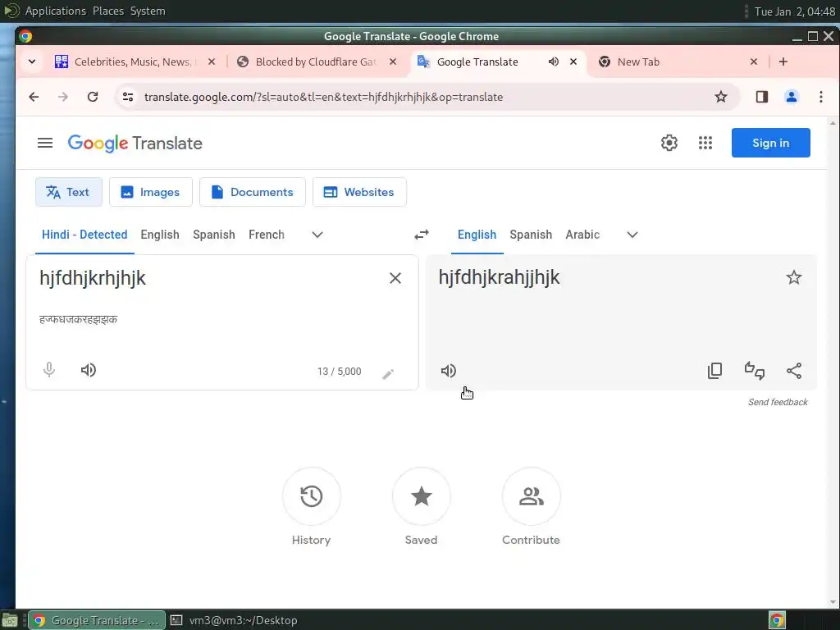Click Chrome icon in system tray
The image size is (840, 630).
coord(777,620)
